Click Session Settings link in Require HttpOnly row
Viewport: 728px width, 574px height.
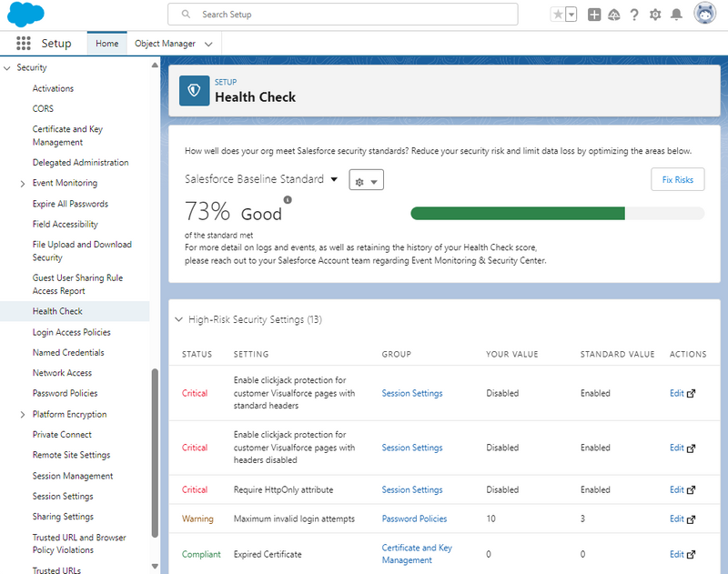(412, 490)
